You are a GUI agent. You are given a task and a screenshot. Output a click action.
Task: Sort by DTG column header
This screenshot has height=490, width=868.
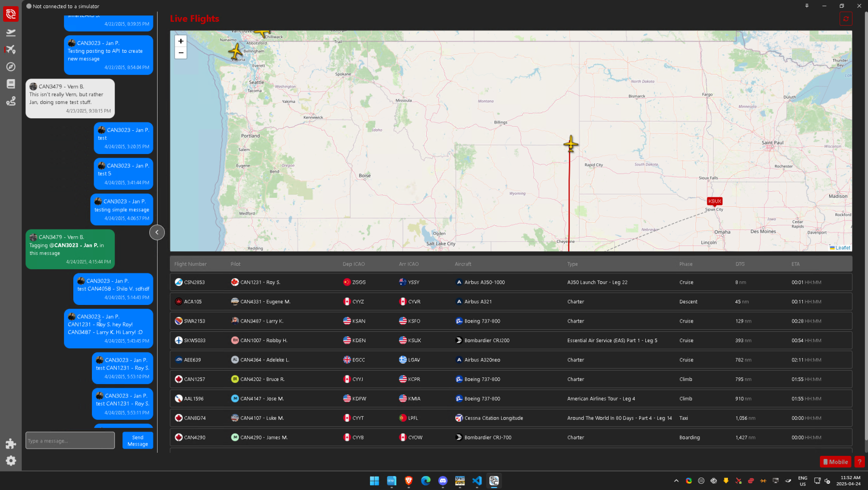point(740,264)
